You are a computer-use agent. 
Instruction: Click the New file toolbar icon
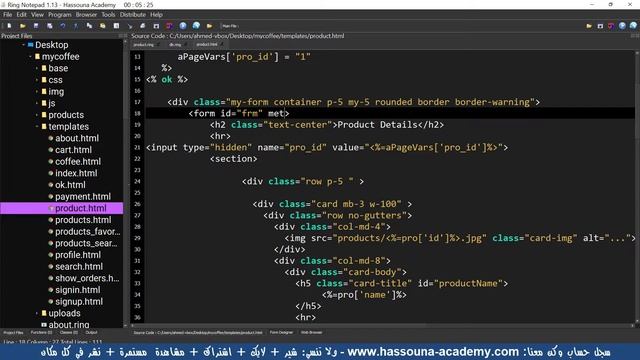[x=9, y=26]
